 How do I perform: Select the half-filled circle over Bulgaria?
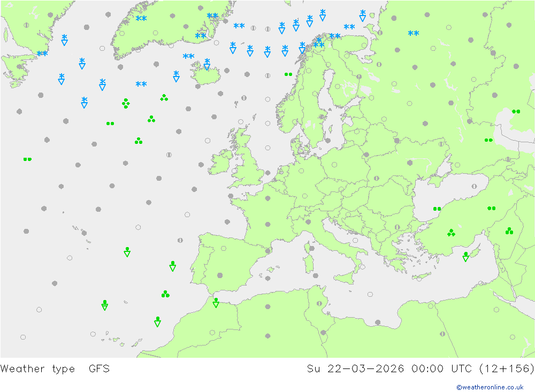coord(397,227)
